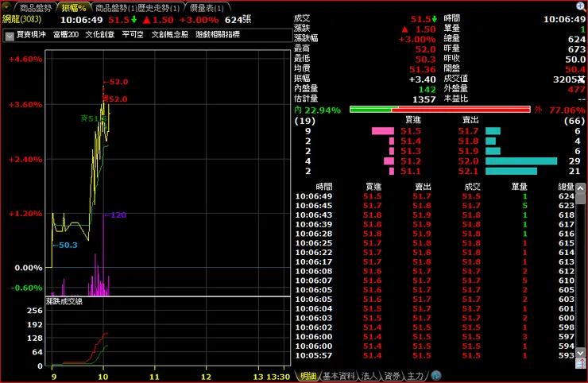Click the ask price 52.0 in order book
Viewport: 588px width, 383px height.
(x=468, y=161)
